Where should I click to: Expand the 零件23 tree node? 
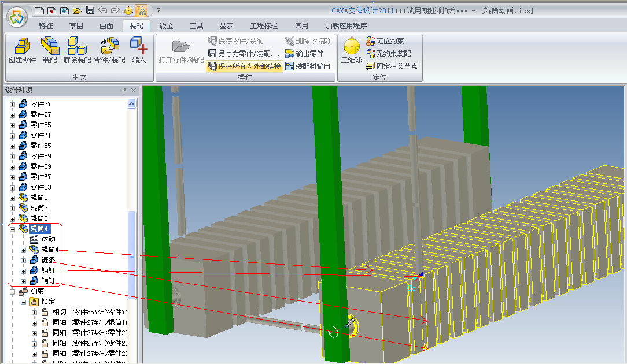12,187
